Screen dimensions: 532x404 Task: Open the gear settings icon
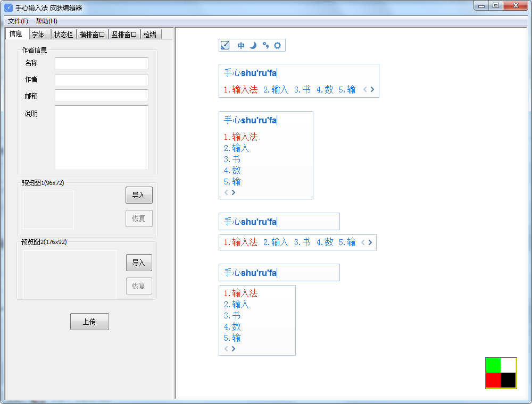pyautogui.click(x=278, y=45)
